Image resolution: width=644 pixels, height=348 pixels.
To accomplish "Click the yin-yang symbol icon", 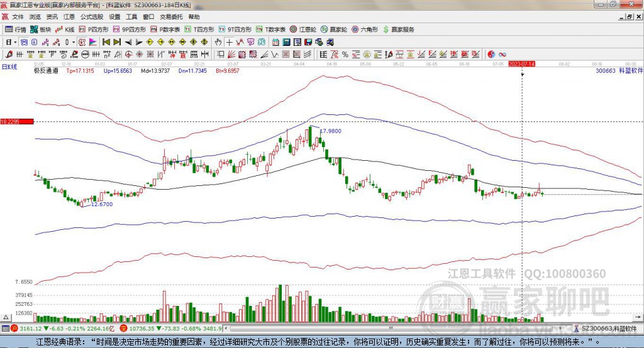I will tap(492, 54).
